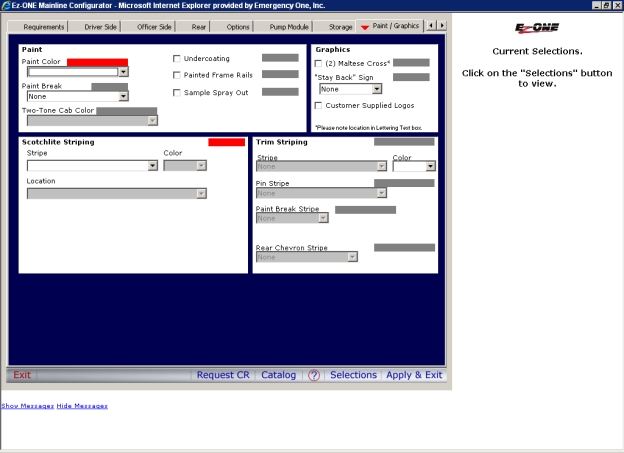Click the "Current Selections." heading text
The width and height of the screenshot is (624, 453).
[537, 51]
